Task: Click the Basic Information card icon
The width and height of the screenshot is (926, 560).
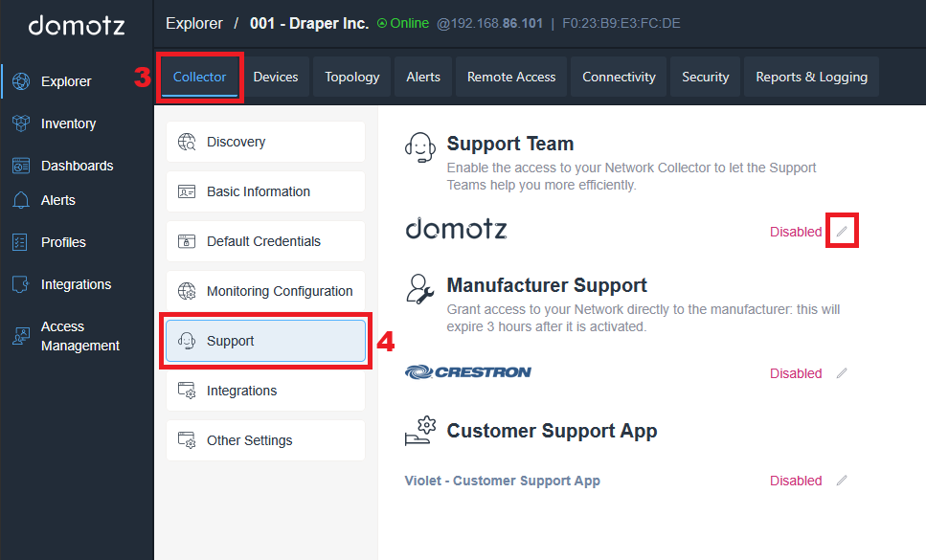Action: tap(187, 191)
